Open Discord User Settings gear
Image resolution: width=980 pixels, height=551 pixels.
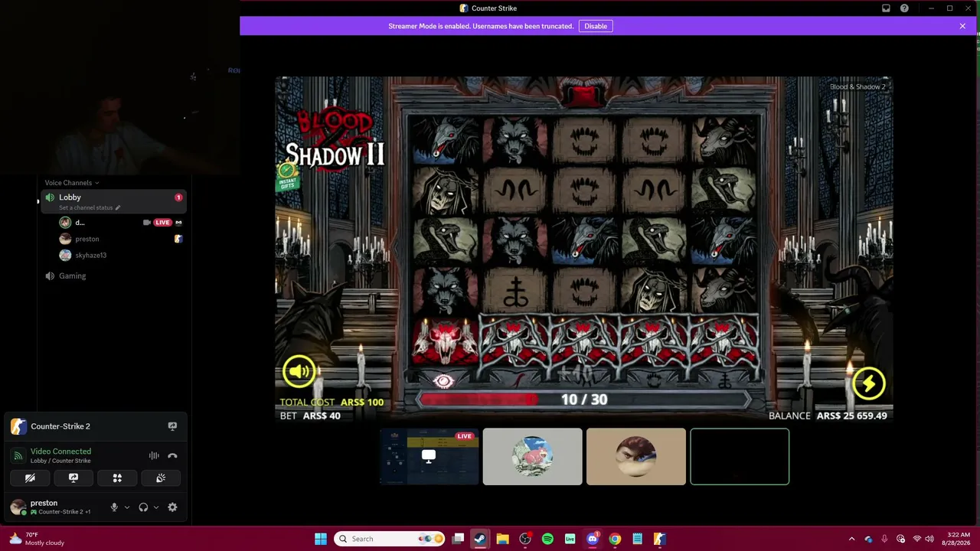172,507
